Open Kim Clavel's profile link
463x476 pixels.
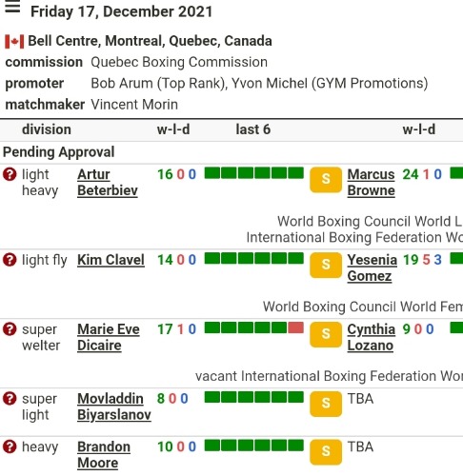111,260
